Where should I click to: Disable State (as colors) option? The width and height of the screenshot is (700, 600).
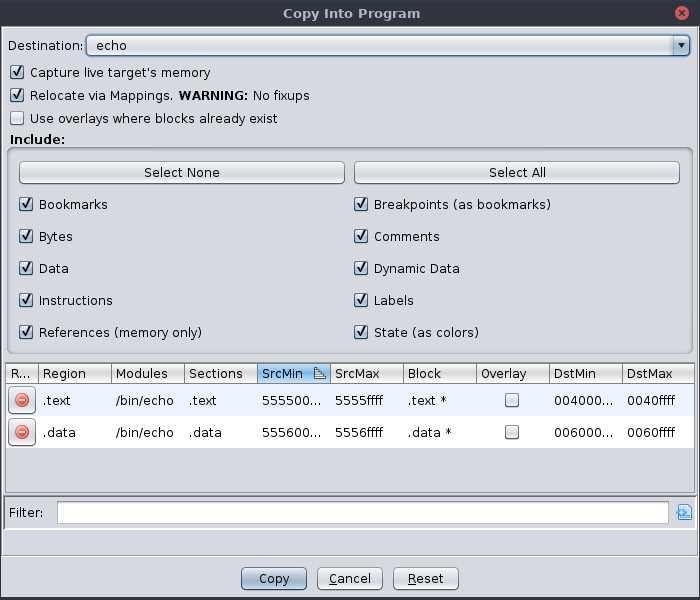(x=361, y=332)
